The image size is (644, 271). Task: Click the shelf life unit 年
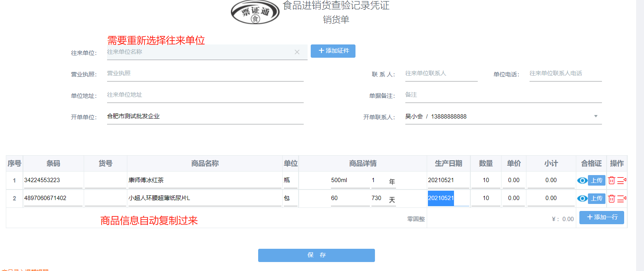[392, 182]
